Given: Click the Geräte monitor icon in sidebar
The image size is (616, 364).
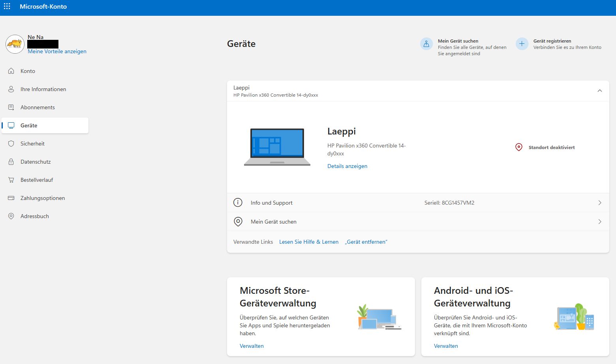Looking at the screenshot, I should click(11, 125).
